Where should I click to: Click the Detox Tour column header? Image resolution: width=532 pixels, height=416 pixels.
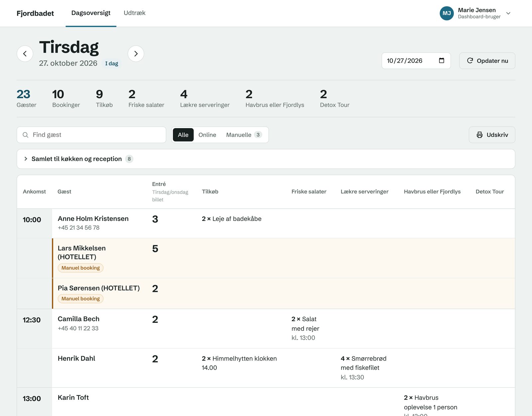490,192
